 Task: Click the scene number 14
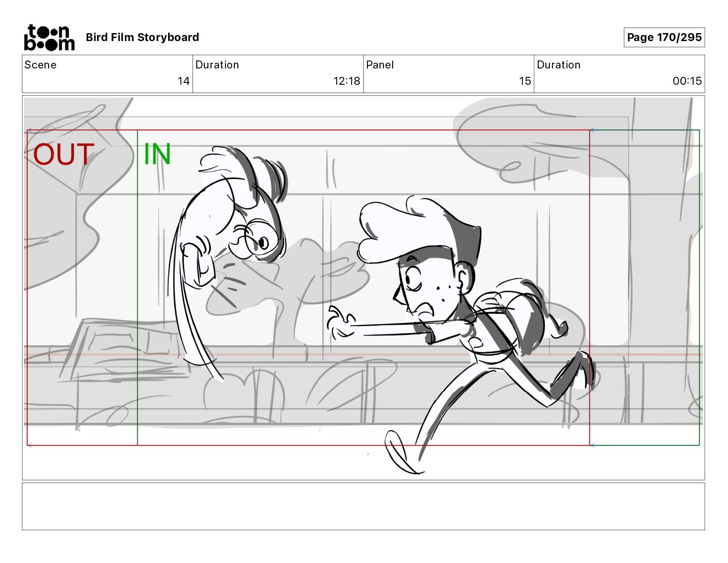[x=184, y=81]
